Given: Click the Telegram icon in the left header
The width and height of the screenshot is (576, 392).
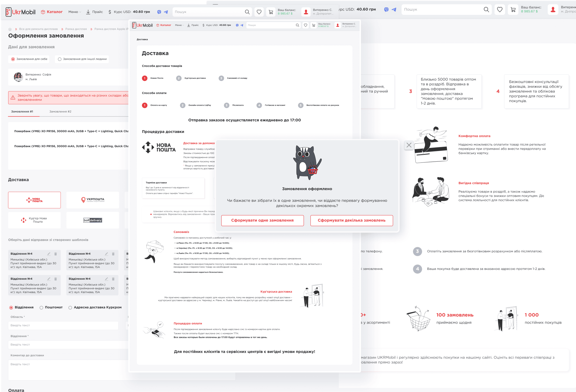Looking at the screenshot, I should 166,12.
